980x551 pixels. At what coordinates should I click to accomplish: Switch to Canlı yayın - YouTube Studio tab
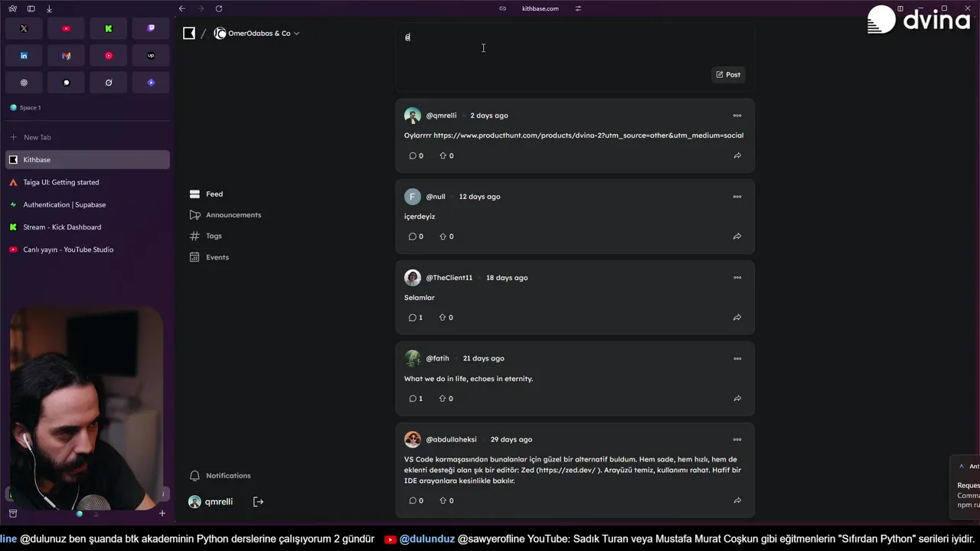click(x=87, y=249)
